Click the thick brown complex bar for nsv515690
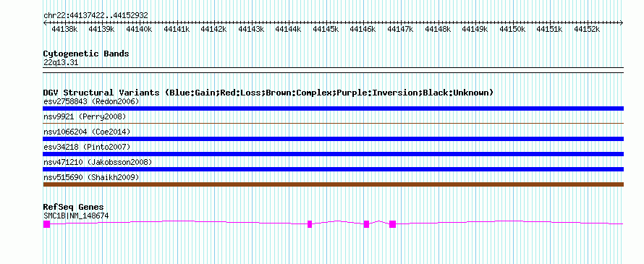This screenshot has width=644, height=264. pyautogui.click(x=334, y=184)
